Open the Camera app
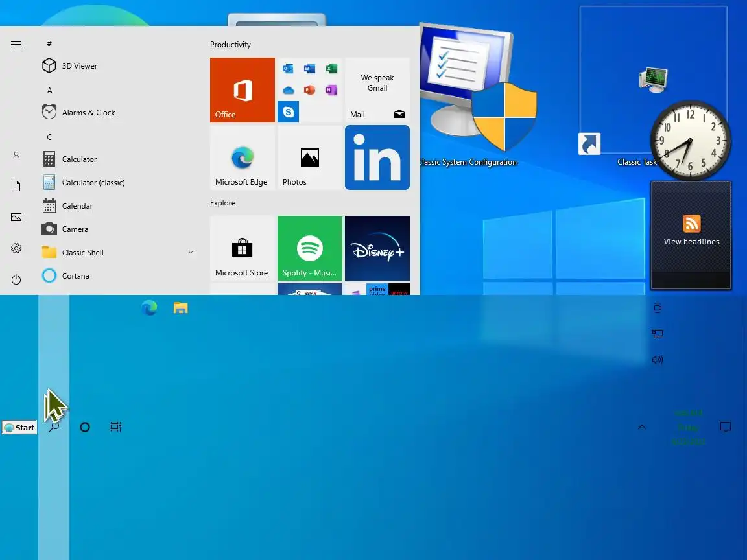This screenshot has height=560, width=747. (x=119, y=229)
